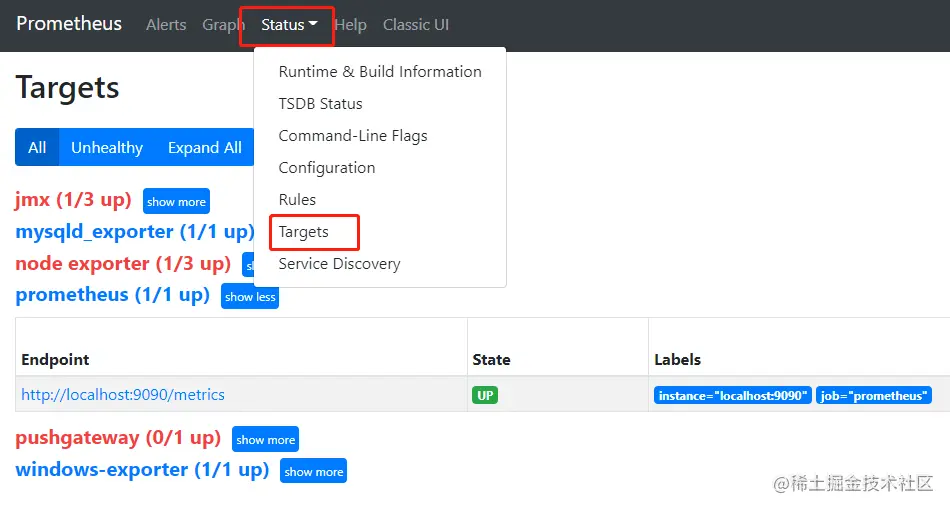This screenshot has height=510, width=950.
Task: Open pushgateway (0/1 up) job link
Action: pos(118,437)
